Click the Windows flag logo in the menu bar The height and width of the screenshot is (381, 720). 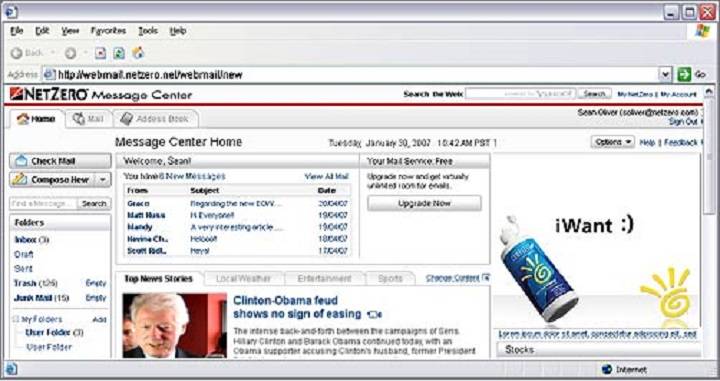click(703, 31)
